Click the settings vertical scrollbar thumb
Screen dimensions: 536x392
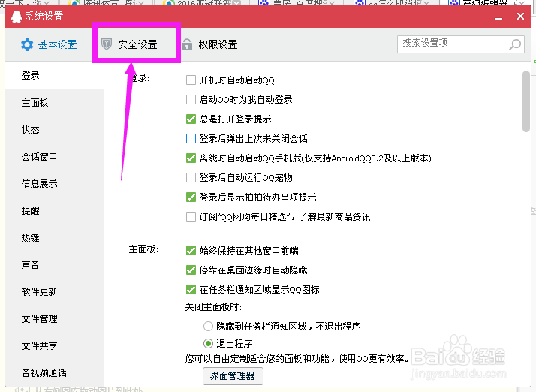(526, 101)
